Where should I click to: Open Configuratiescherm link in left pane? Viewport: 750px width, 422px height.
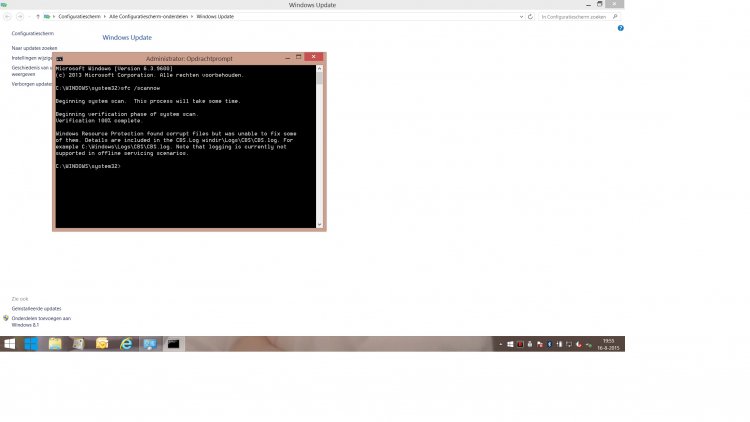33,33
